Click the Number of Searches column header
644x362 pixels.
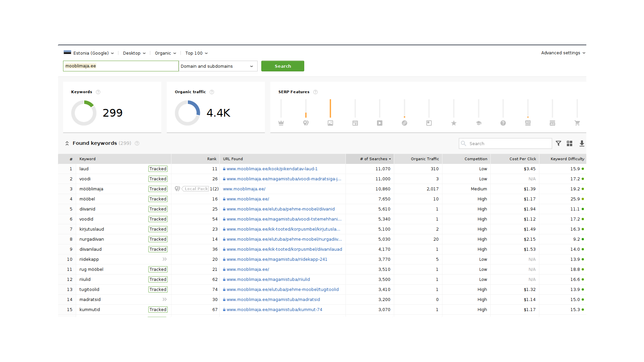tap(374, 159)
